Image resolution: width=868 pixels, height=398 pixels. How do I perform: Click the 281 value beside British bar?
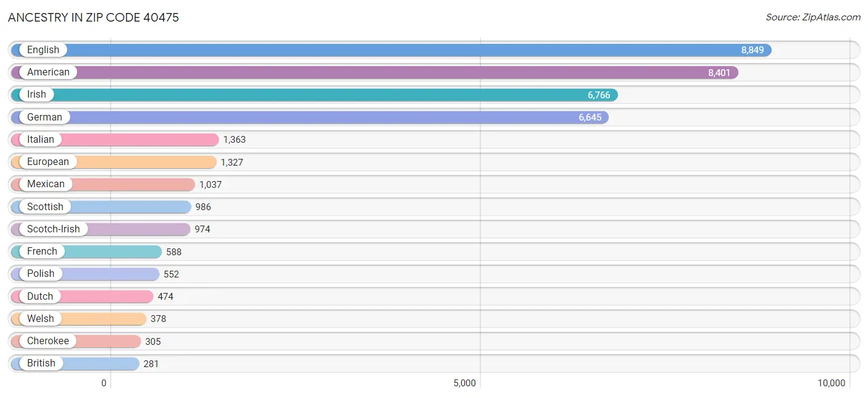151,363
